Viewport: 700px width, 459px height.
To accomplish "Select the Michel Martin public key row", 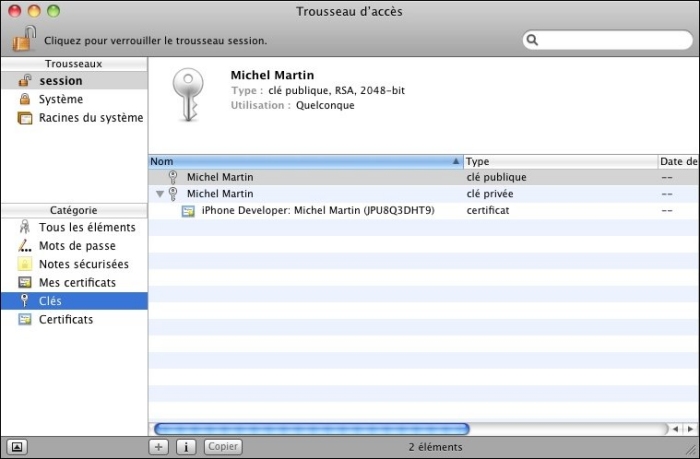I will (x=220, y=177).
